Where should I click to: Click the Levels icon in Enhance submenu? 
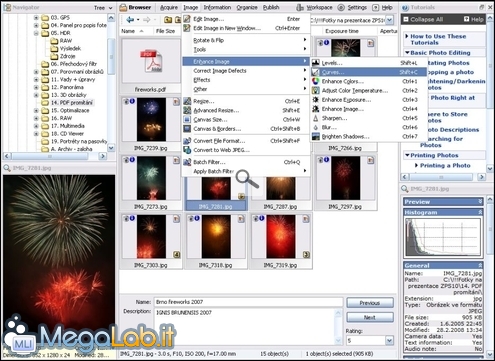click(x=315, y=63)
